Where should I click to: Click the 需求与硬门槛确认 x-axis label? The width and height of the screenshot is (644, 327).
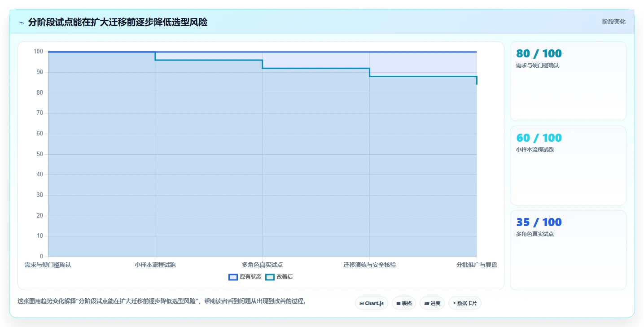[48, 265]
